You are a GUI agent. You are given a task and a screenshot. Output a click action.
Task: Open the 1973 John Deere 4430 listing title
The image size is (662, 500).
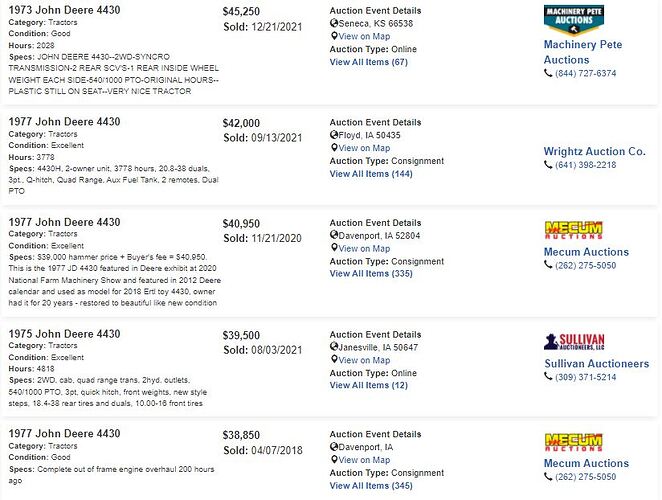click(65, 10)
